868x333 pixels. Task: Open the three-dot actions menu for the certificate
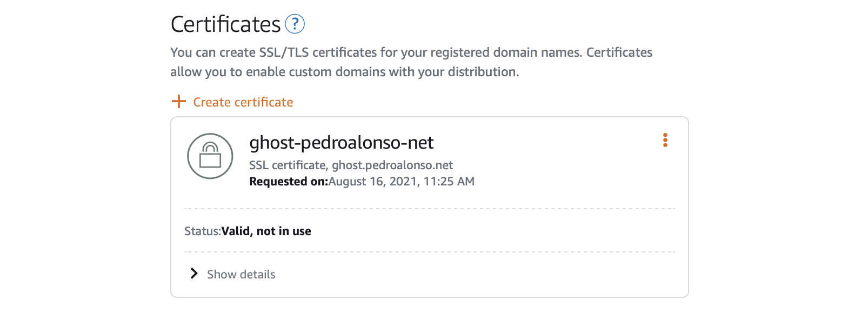coord(665,141)
